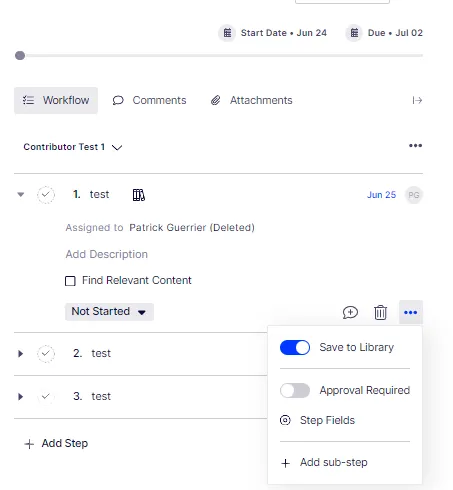
Task: Open the Attachments tab
Action: tap(252, 100)
